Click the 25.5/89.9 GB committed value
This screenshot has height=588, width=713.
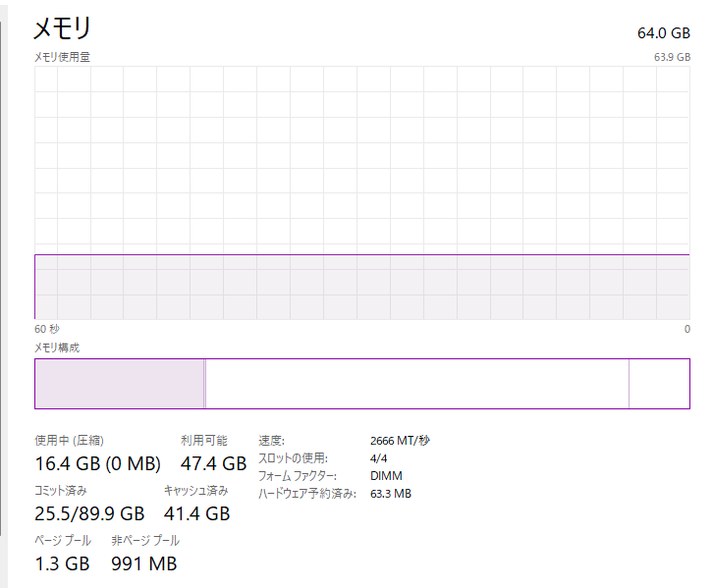[x=89, y=513]
